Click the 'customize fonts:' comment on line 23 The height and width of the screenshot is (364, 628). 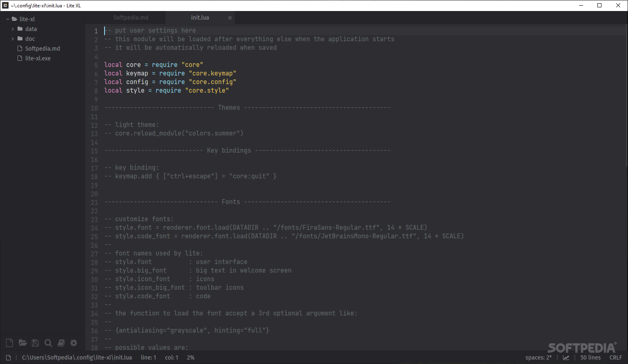139,219
